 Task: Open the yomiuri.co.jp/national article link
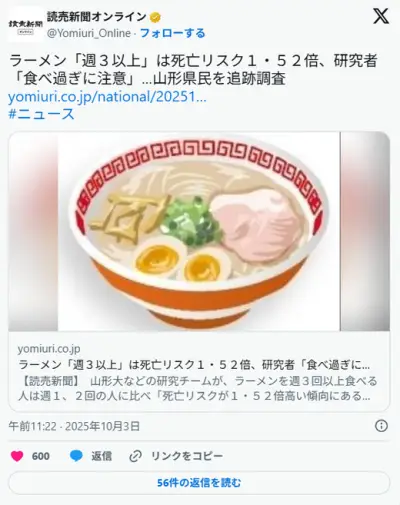(107, 97)
